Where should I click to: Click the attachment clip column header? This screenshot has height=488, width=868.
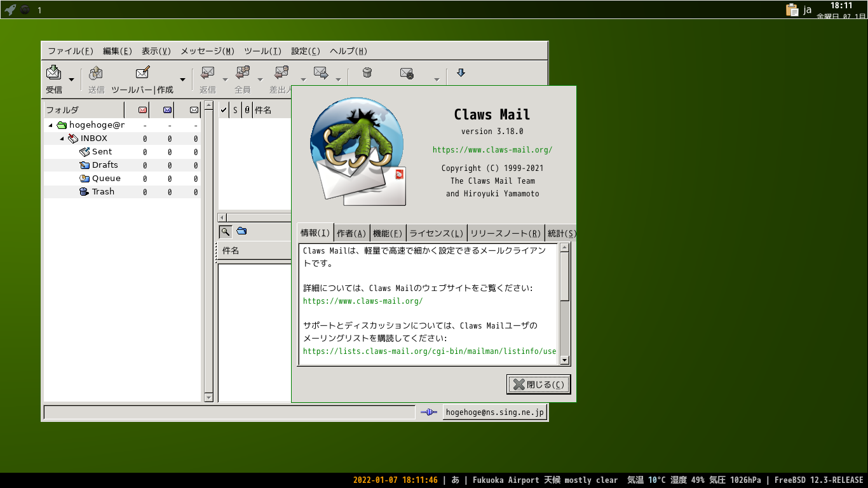[x=247, y=110]
